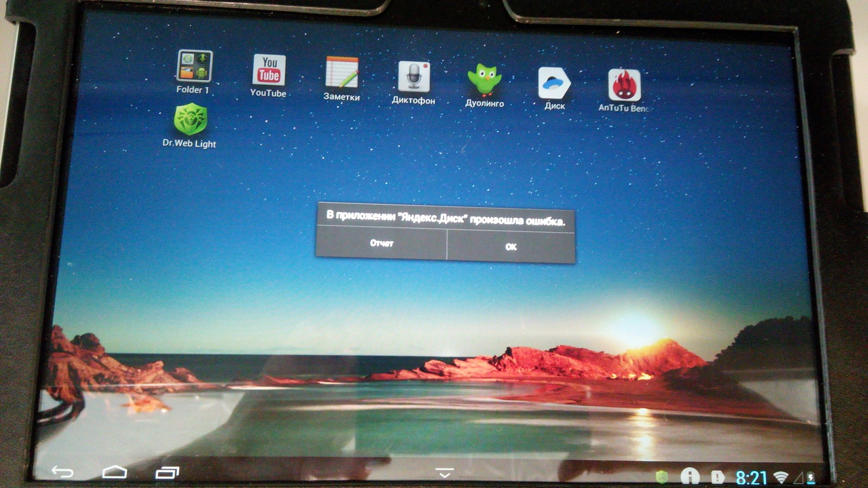Tap the mobile signal triangle icon
The height and width of the screenshot is (488, 868).
tap(799, 478)
